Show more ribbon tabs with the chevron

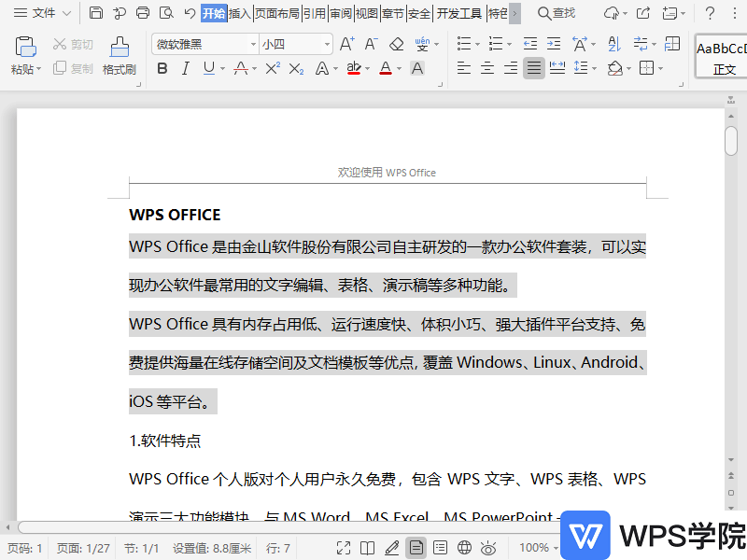[514, 13]
